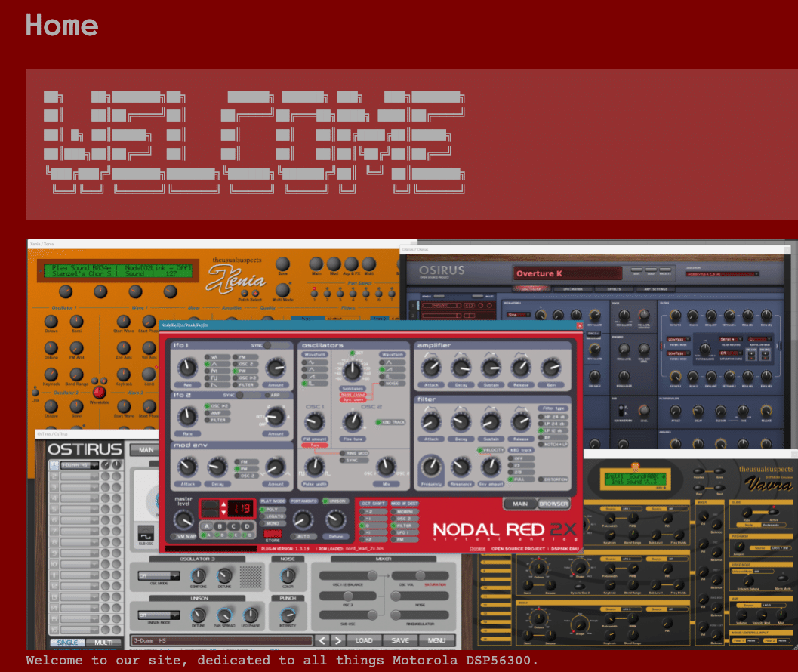Select octave shift +2 in Nodal Red

point(373,539)
